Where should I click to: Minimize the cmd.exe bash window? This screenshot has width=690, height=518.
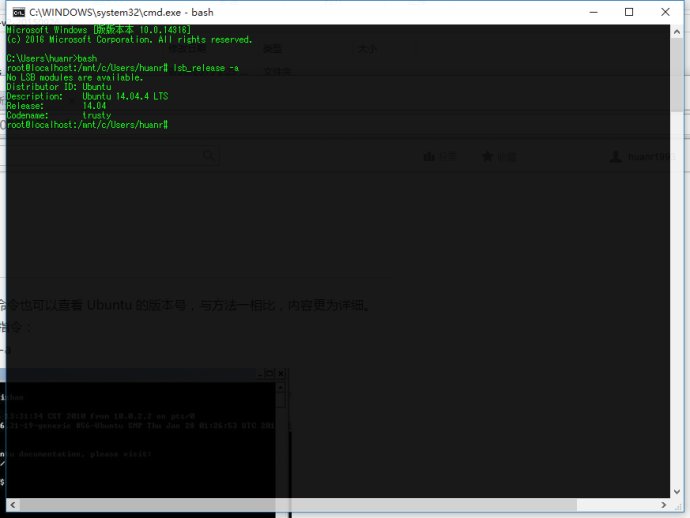tap(594, 12)
